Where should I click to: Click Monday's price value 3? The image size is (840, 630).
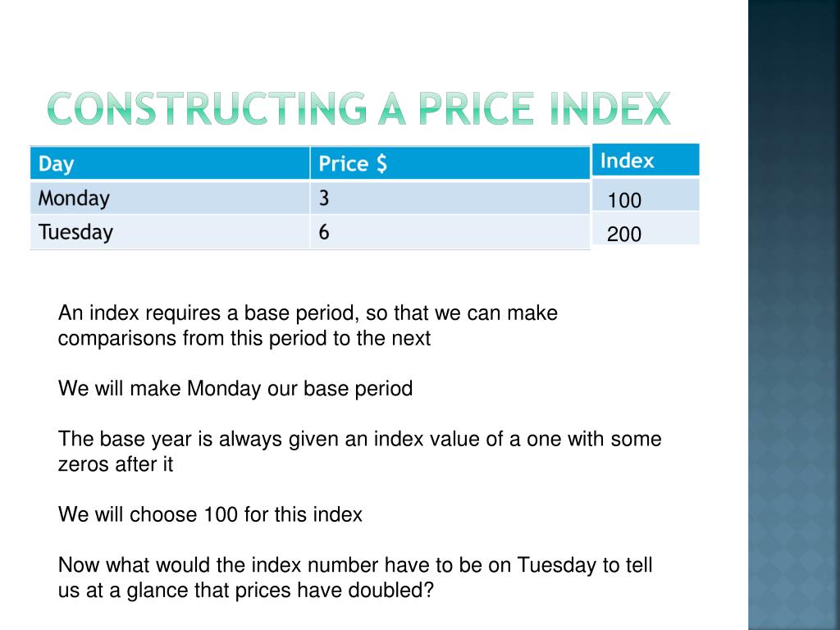450,198
